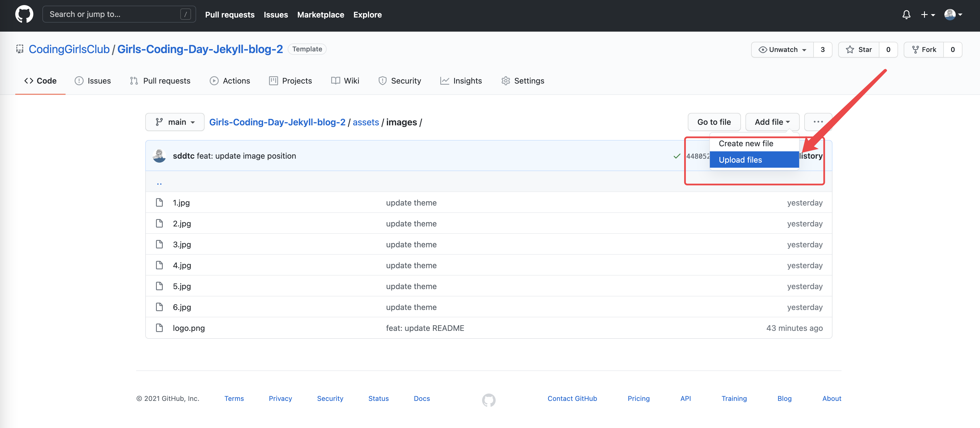Expand the main branch selector
Image resolution: width=980 pixels, height=428 pixels.
(175, 122)
